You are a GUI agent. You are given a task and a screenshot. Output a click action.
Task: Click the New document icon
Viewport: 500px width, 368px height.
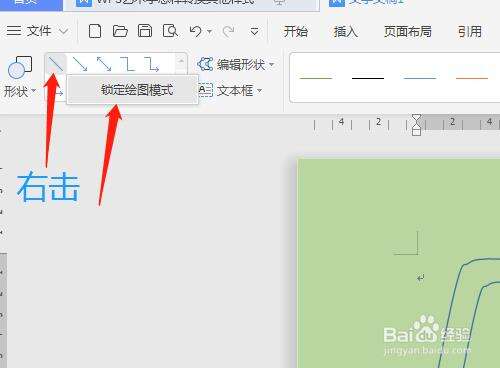(95, 31)
